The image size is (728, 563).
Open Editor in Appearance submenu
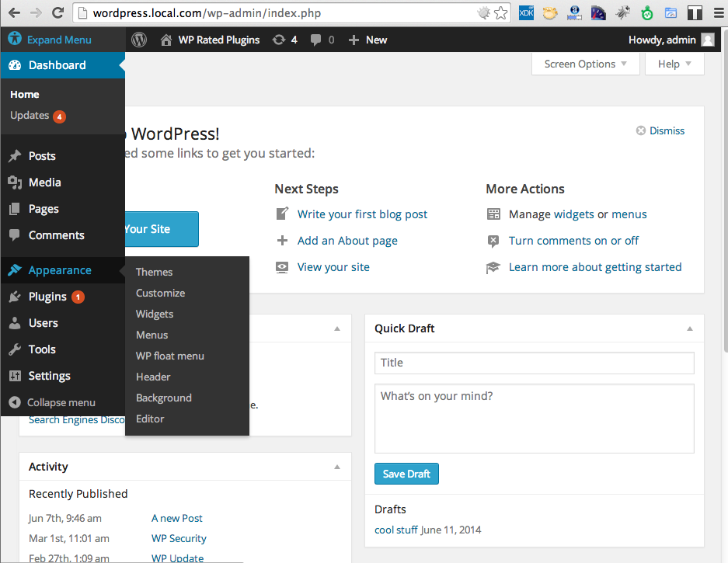click(x=150, y=419)
